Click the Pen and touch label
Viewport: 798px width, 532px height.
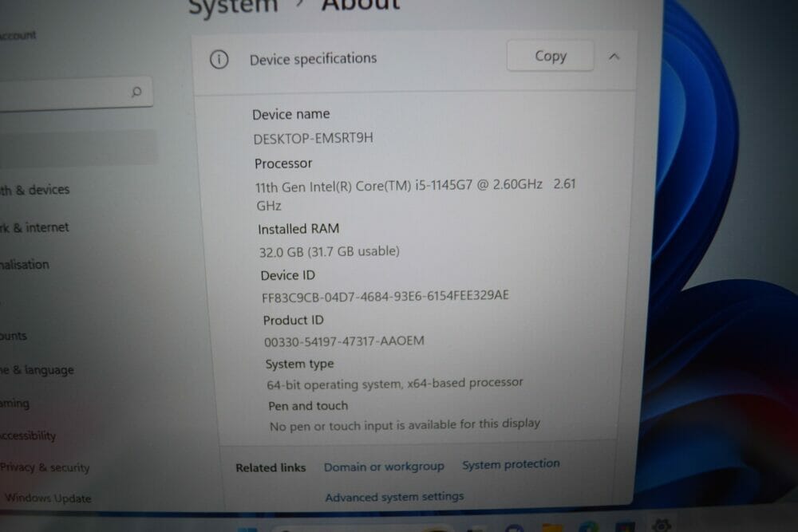coord(308,406)
